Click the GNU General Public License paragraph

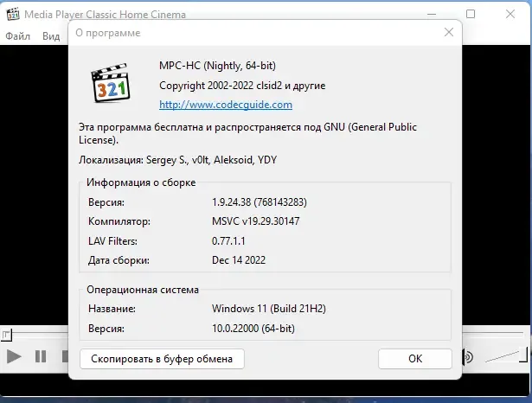[x=247, y=133]
